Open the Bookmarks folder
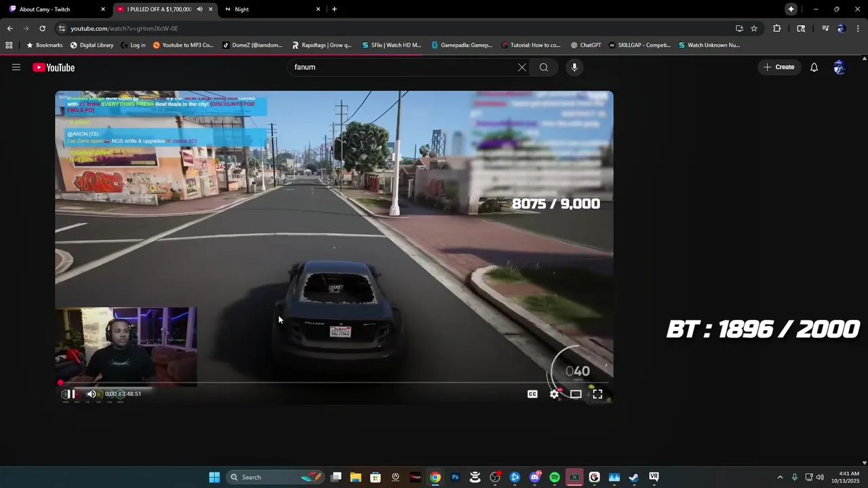The image size is (868, 488). pos(44,45)
